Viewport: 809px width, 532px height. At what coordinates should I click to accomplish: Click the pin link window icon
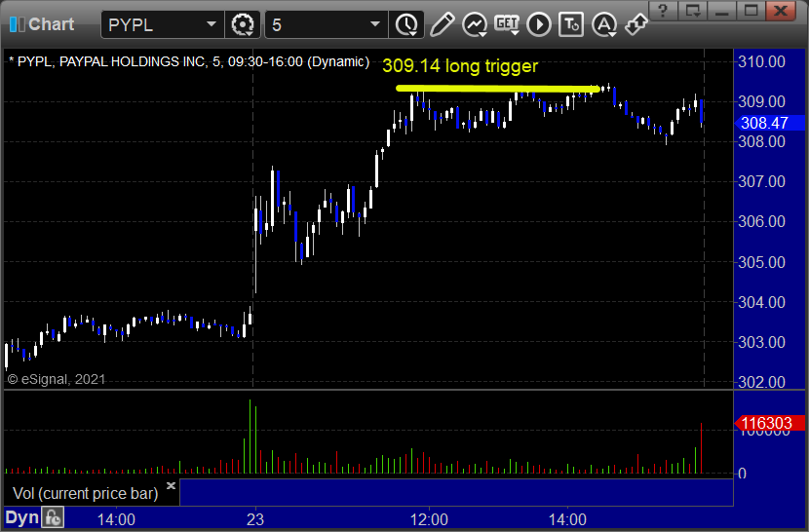coord(636,24)
